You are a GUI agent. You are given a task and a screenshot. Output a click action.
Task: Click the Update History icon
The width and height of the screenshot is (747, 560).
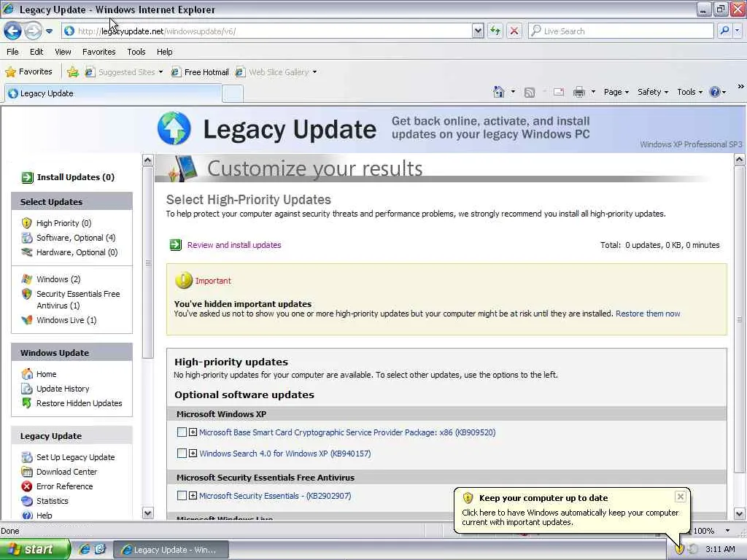coord(27,389)
